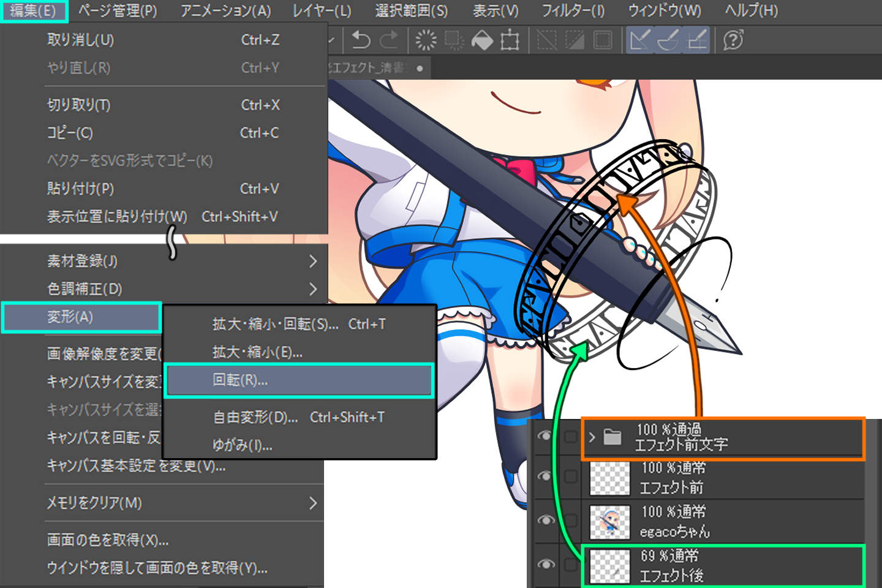Viewport: 882px width, 588px height.
Task: Click the Undo icon in the toolbar
Action: click(x=360, y=40)
